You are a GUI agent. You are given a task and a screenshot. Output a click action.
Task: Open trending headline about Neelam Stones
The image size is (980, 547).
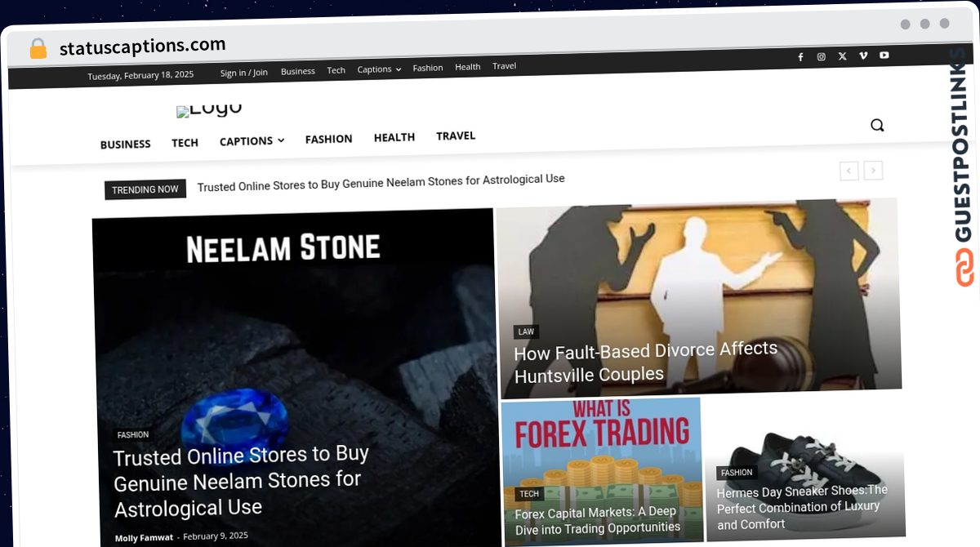coord(381,182)
